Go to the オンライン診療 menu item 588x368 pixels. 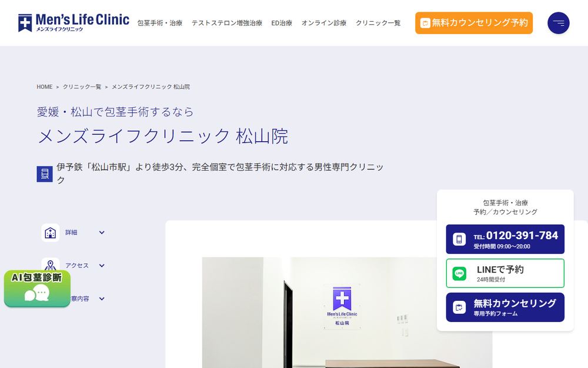click(324, 23)
